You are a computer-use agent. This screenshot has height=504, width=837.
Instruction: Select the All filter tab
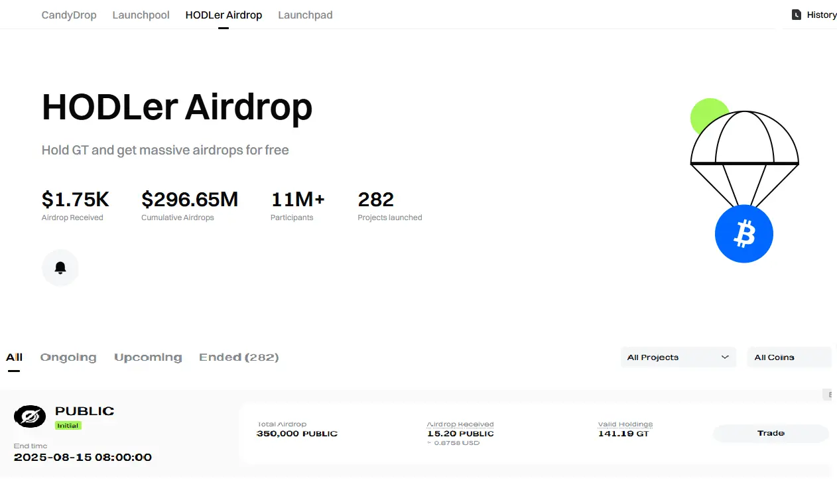point(14,357)
